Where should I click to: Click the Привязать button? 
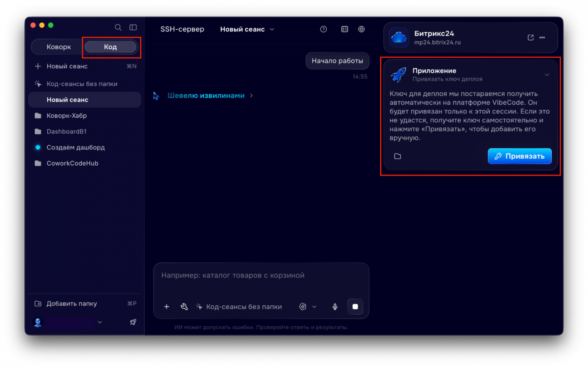pyautogui.click(x=519, y=156)
